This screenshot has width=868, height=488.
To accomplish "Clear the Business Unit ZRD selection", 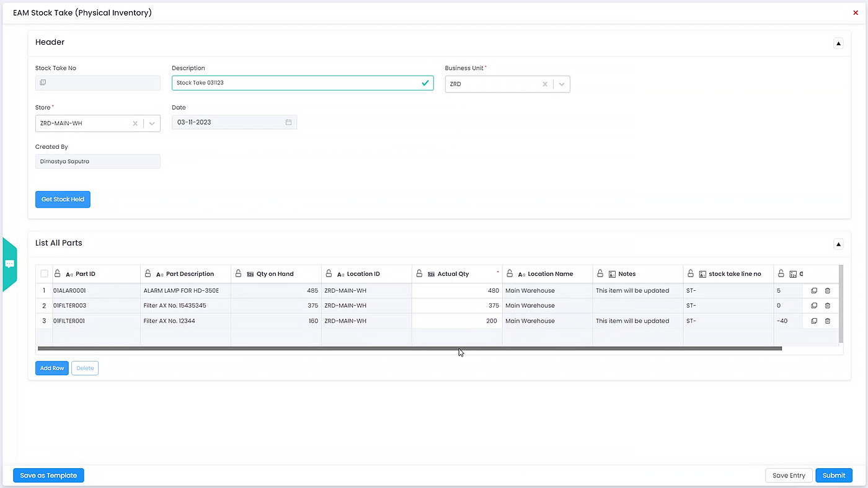I will pos(544,84).
